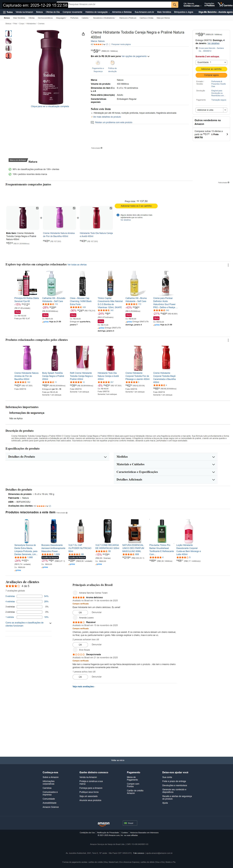Click the share icon beside product image

pos(83,34)
